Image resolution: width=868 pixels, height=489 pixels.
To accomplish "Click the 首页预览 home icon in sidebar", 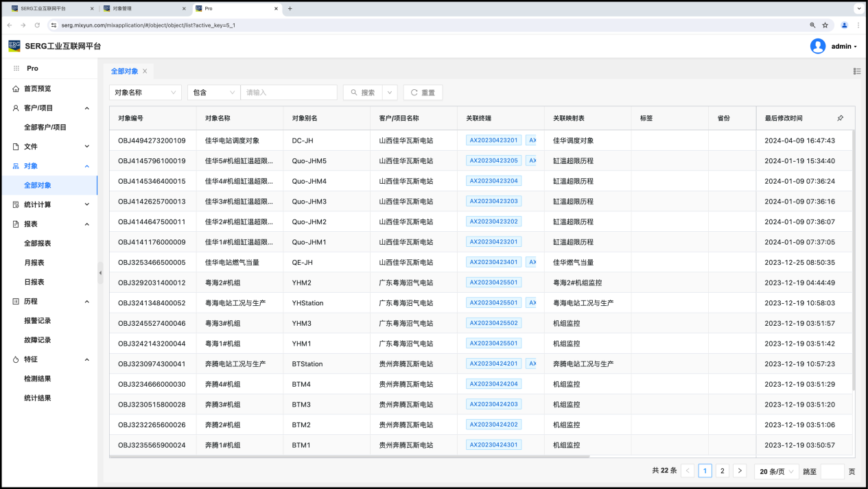I will (16, 88).
